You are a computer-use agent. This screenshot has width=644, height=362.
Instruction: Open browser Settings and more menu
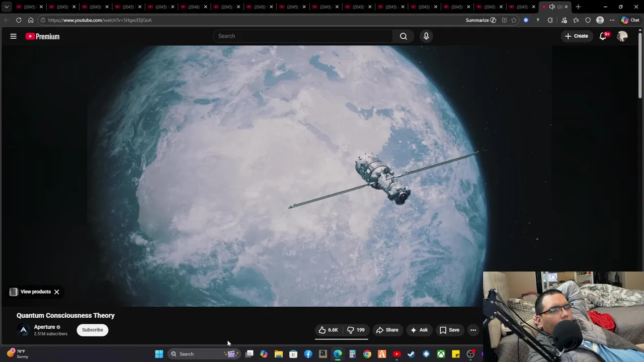[612, 20]
